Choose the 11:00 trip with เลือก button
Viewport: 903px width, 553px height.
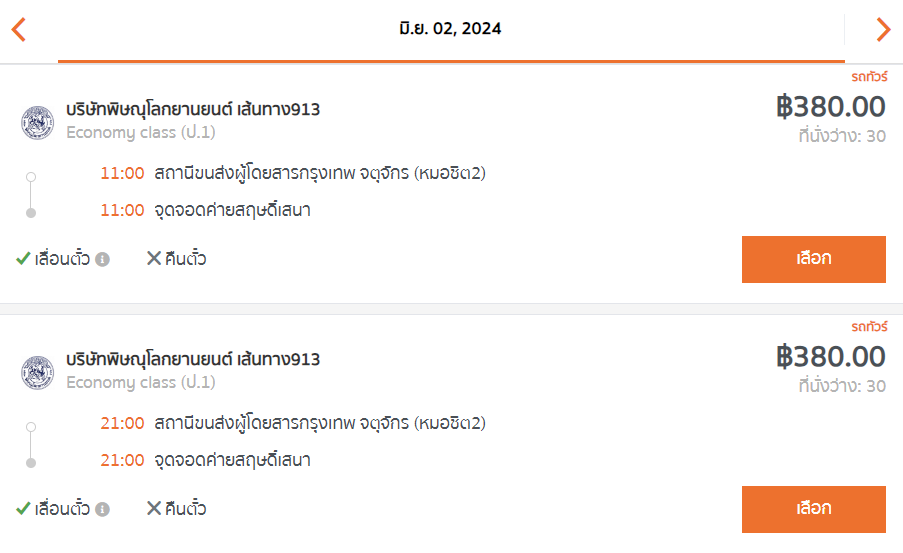814,259
